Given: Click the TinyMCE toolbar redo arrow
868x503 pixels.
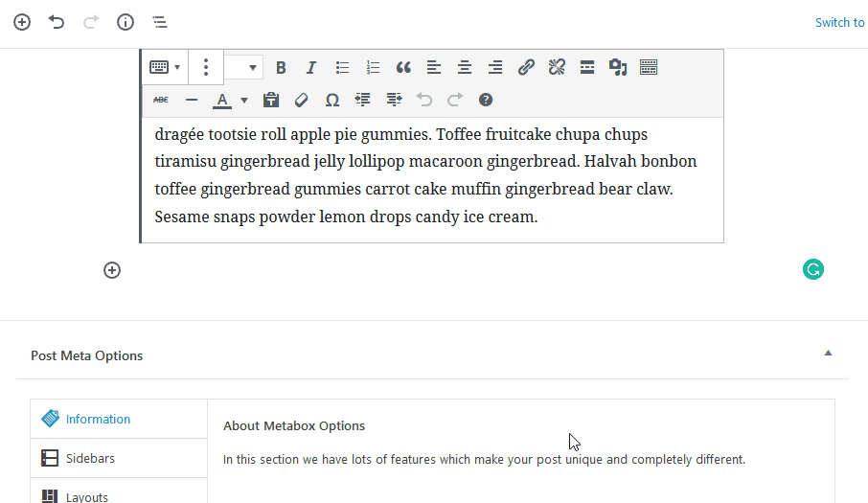Looking at the screenshot, I should click(x=455, y=101).
